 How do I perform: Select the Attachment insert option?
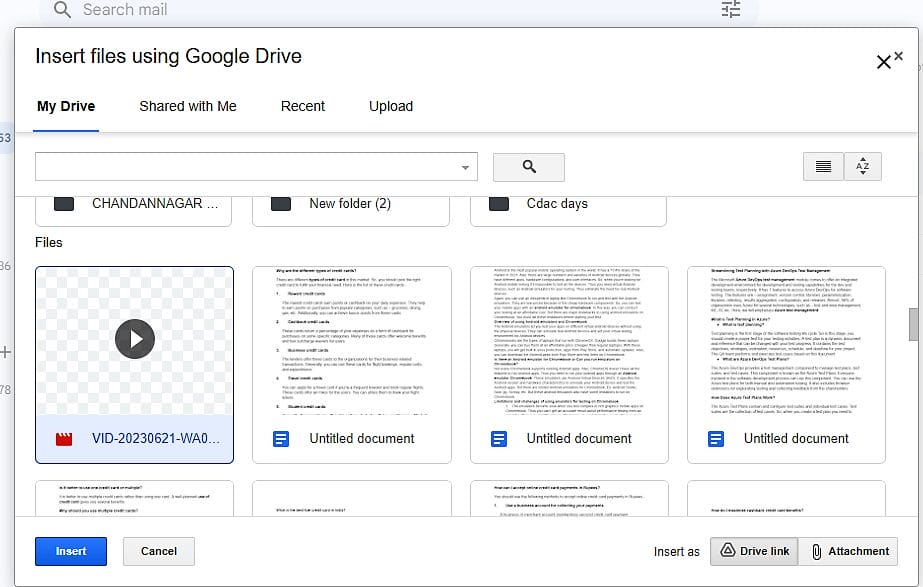tap(848, 551)
